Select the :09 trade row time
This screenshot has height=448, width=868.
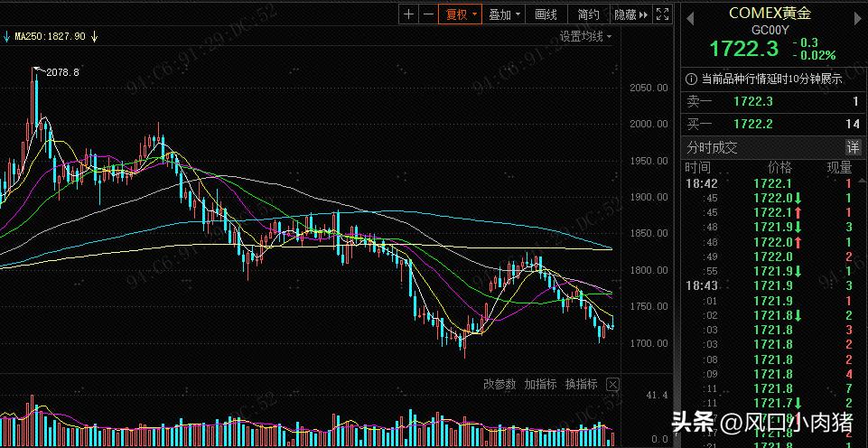(x=709, y=374)
